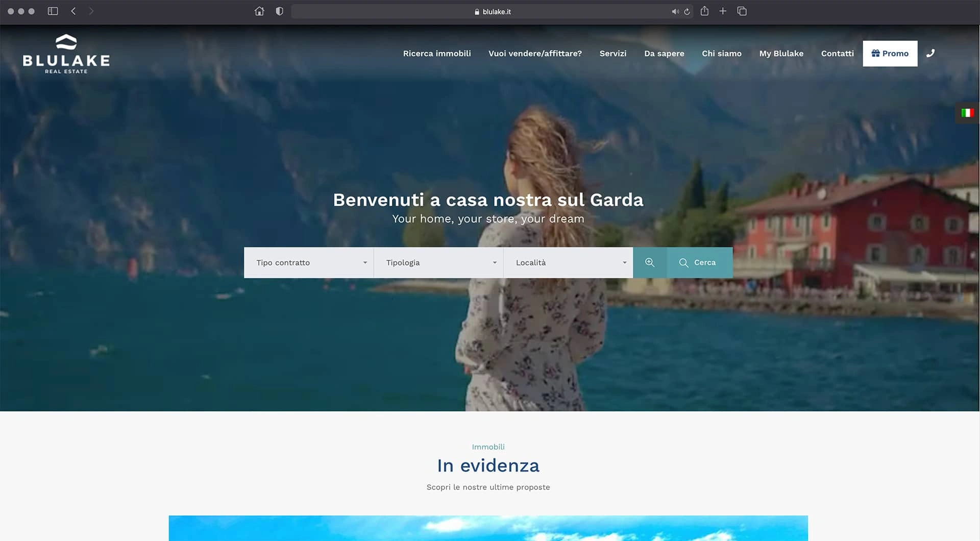Click the Italian flag language selector
The image size is (980, 541).
point(967,113)
